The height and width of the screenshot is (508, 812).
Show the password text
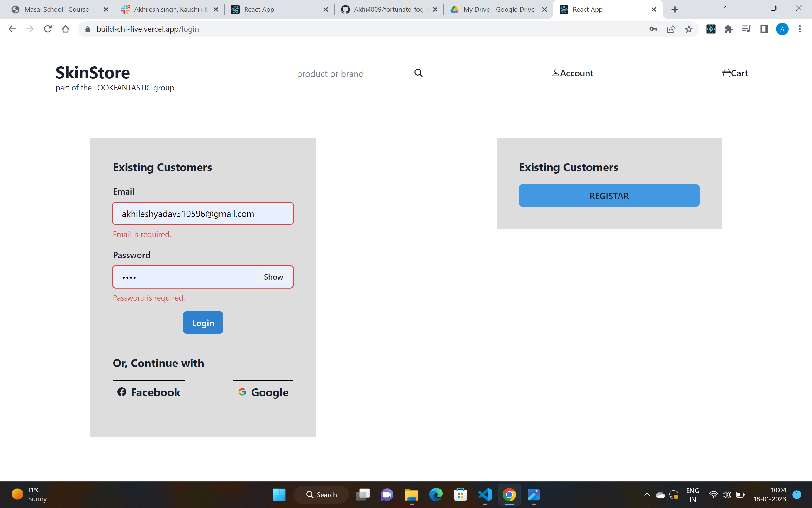coord(273,277)
